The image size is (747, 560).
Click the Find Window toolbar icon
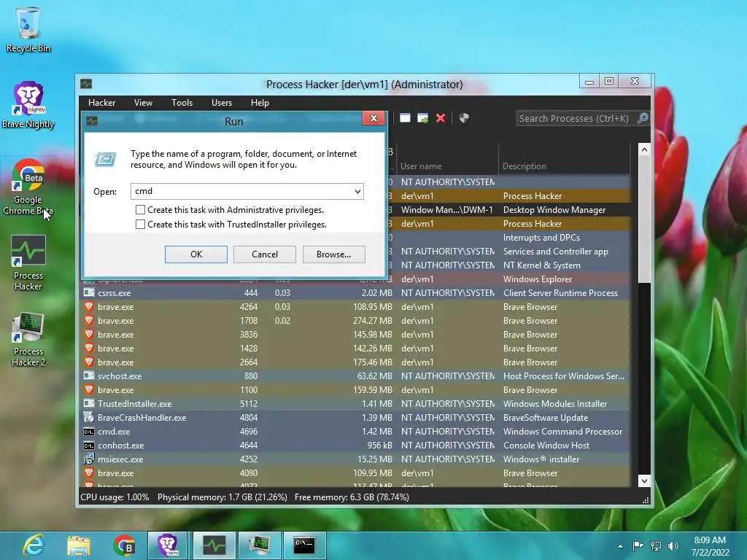pos(405,118)
